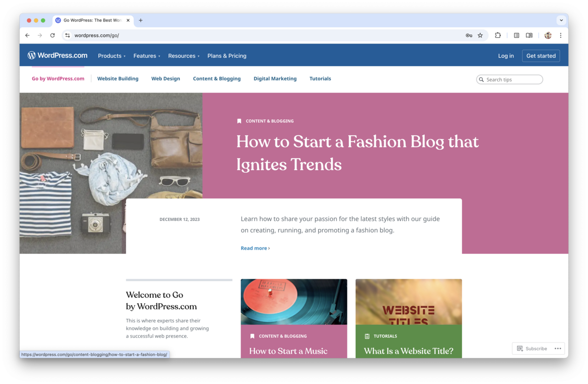Viewport: 588px width, 384px height.
Task: Bookmark this page with the star icon
Action: click(x=480, y=35)
